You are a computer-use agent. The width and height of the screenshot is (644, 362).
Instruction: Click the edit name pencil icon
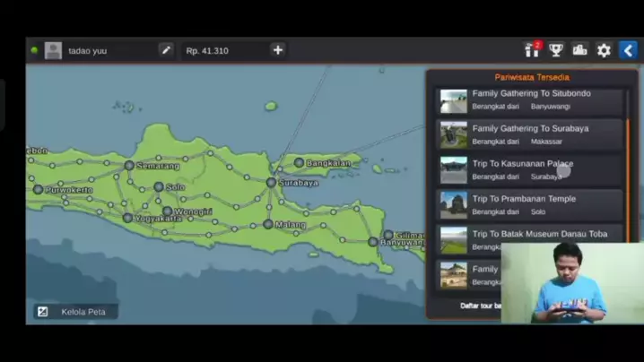point(166,50)
